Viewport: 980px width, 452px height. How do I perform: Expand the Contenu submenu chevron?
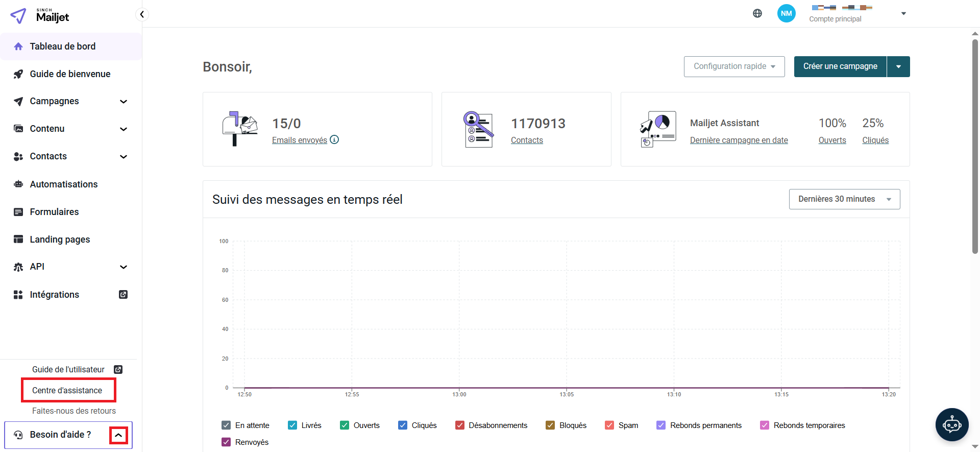click(x=123, y=129)
